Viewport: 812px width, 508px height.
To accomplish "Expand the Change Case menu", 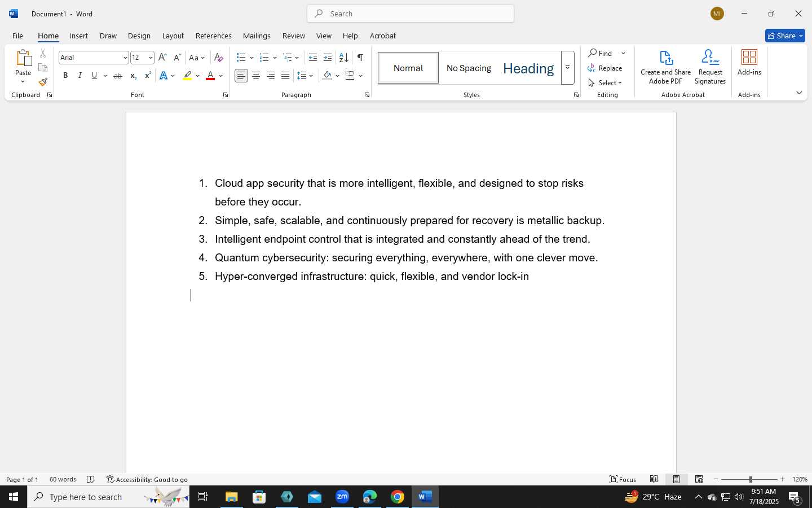I will 197,58.
